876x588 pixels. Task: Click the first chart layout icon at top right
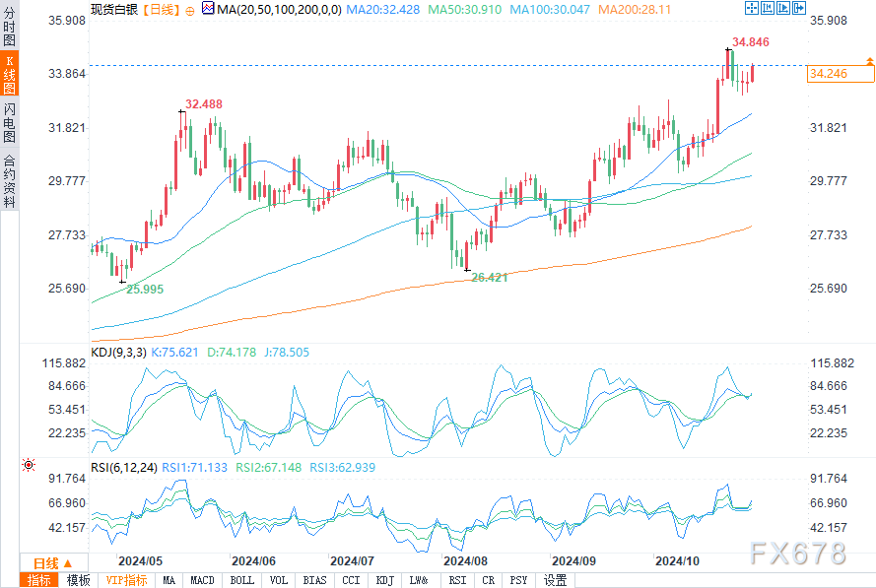(x=753, y=8)
